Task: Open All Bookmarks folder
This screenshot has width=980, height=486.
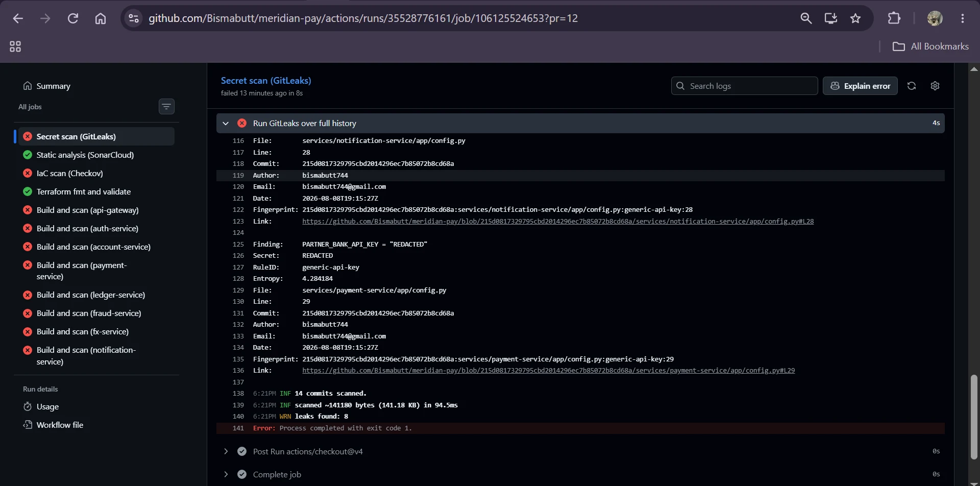Action: [x=930, y=46]
